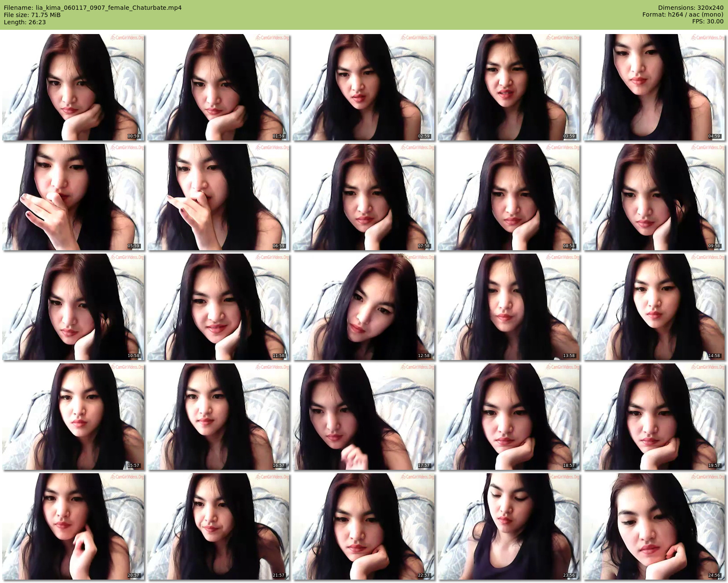This screenshot has height=583, width=728.
Task: Click the thumbnail at 23:56
Action: (x=509, y=526)
